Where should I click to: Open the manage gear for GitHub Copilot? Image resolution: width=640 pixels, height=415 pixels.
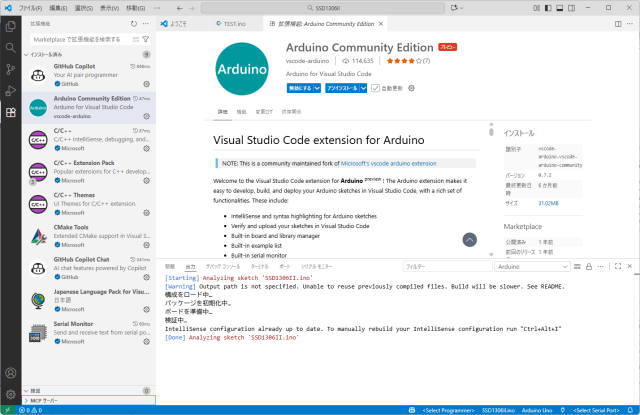[x=148, y=85]
